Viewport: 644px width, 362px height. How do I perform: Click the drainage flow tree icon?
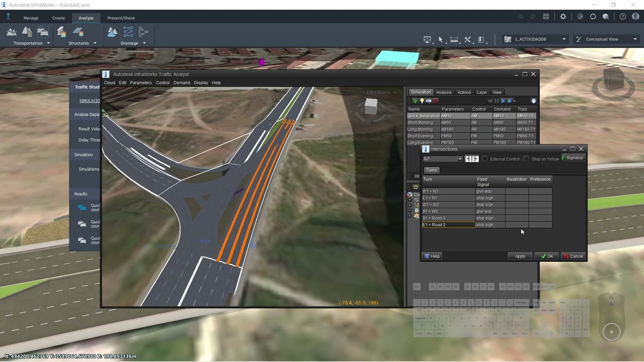144,32
